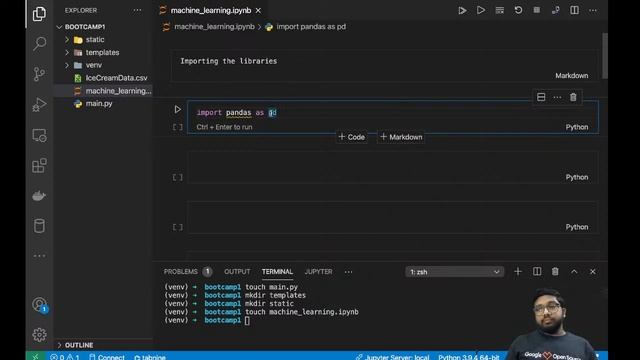This screenshot has height=360, width=640.
Task: Open the Accounts menu icon
Action: tap(39, 304)
